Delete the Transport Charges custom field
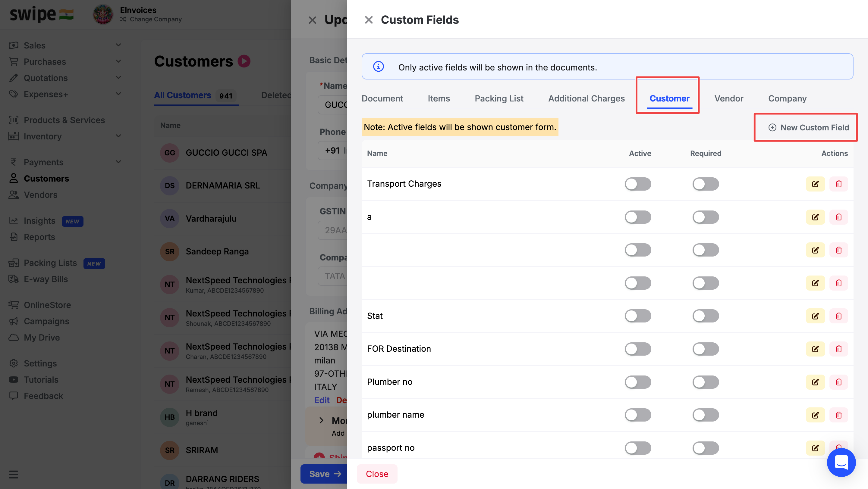Image resolution: width=868 pixels, height=489 pixels. click(x=838, y=184)
